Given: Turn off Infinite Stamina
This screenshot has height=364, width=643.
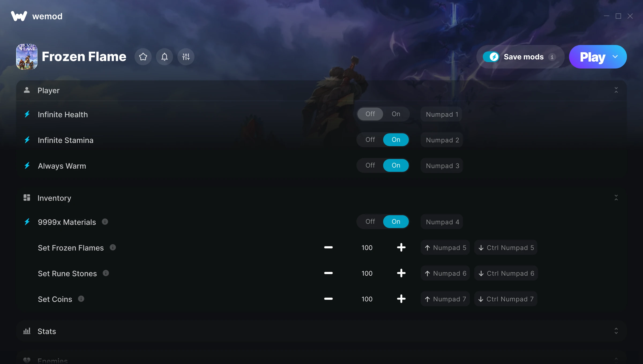Looking at the screenshot, I should coord(370,140).
